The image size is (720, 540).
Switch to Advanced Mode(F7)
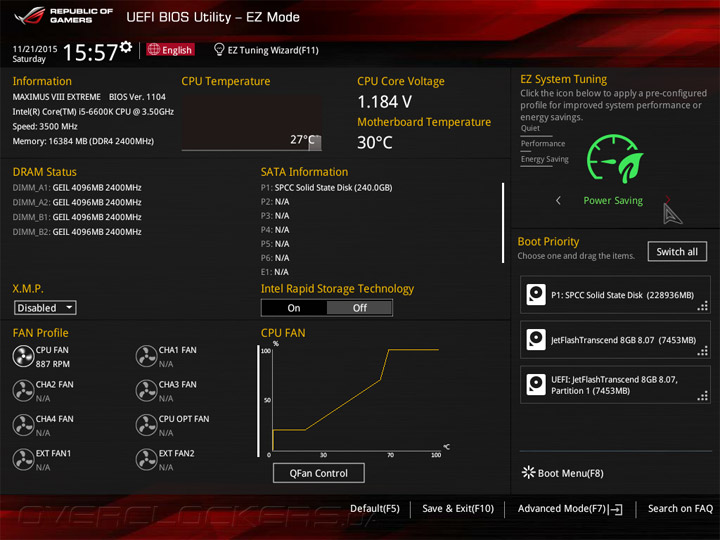pos(570,509)
